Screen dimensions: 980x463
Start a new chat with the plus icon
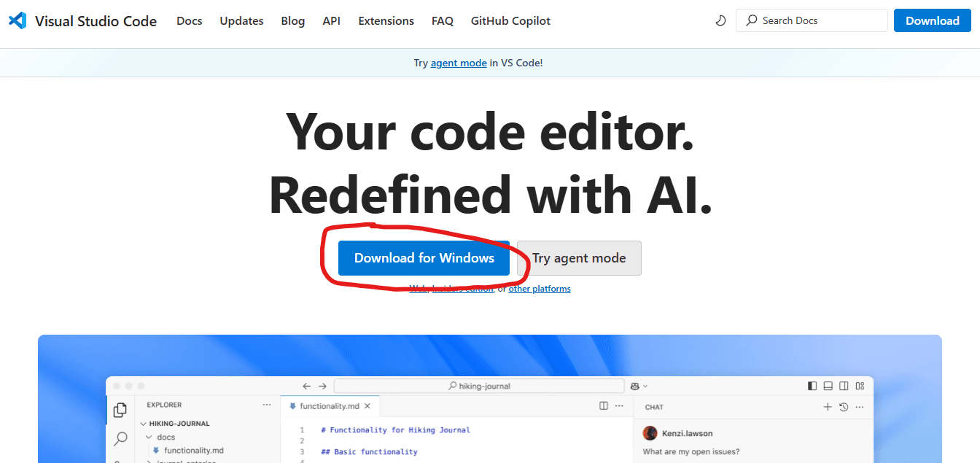828,406
